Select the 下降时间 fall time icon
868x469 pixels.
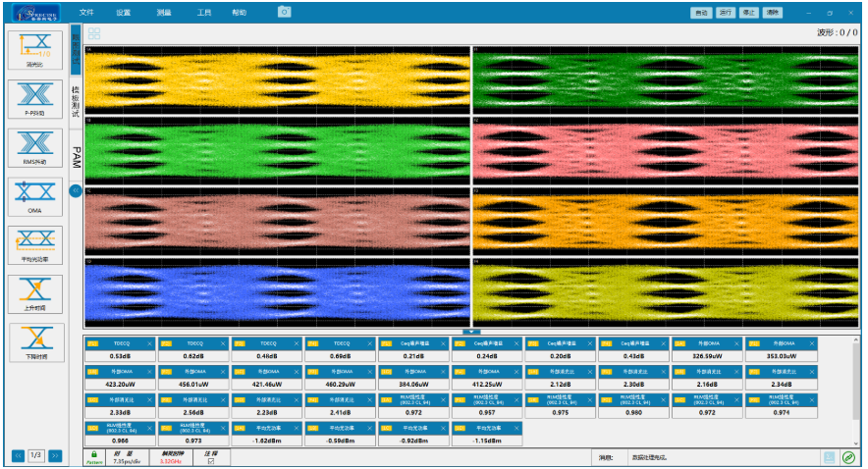(x=34, y=339)
